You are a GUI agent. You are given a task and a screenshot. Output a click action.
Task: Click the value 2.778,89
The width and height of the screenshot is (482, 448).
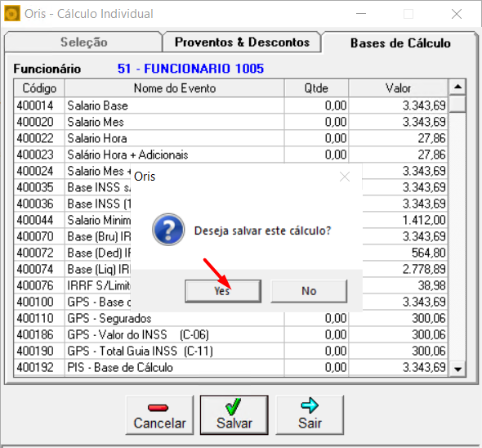[x=424, y=269]
